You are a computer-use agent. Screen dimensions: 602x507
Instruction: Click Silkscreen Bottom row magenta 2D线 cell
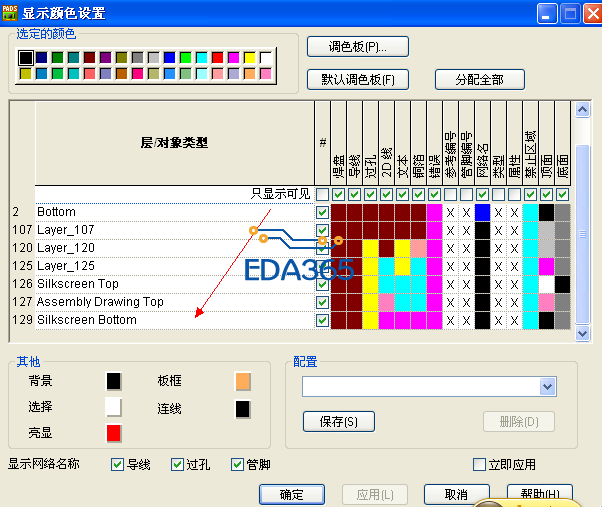click(387, 320)
